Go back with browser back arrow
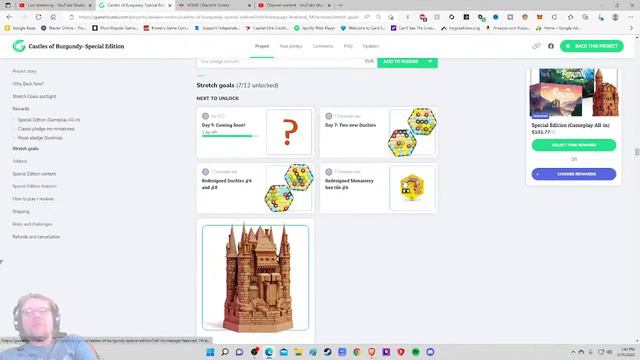640x360 pixels. [9, 17]
